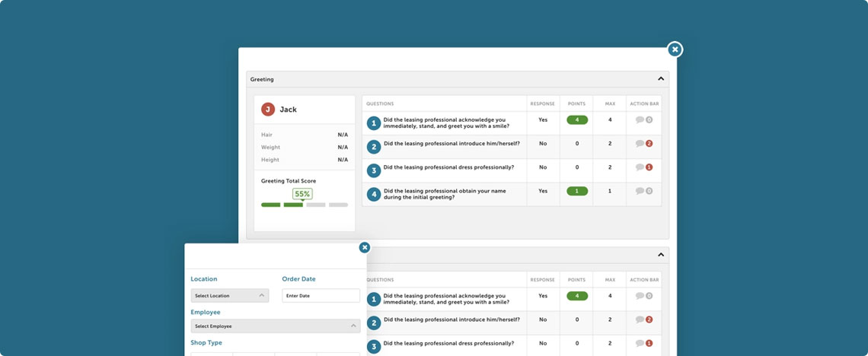Image resolution: width=868 pixels, height=356 pixels.
Task: Click the MAX column header in Greeting table
Action: pos(610,104)
